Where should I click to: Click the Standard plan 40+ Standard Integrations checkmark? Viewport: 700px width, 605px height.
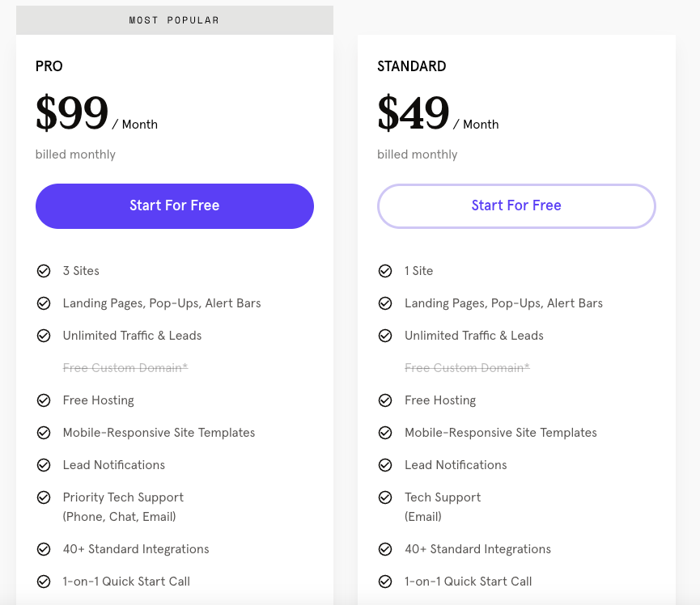point(385,549)
